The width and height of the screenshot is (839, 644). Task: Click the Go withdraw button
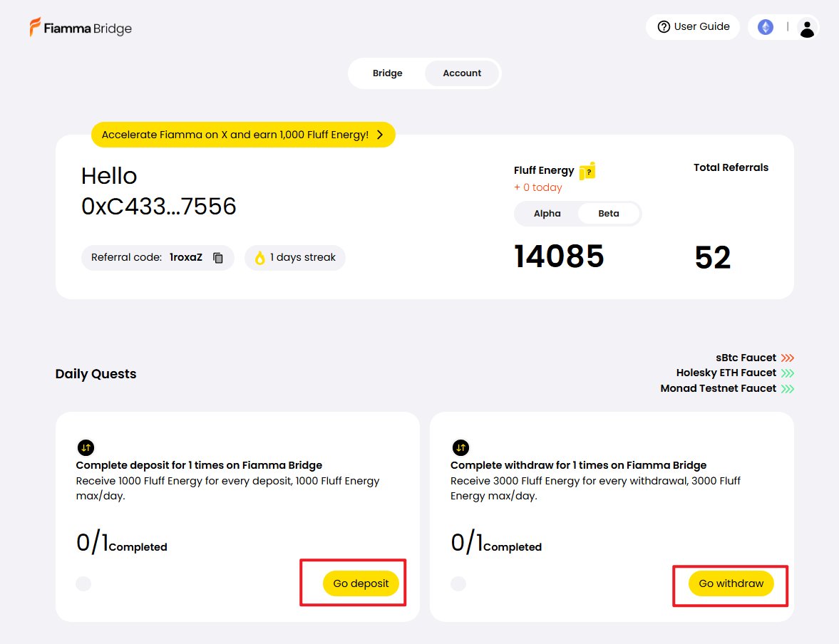(x=731, y=583)
